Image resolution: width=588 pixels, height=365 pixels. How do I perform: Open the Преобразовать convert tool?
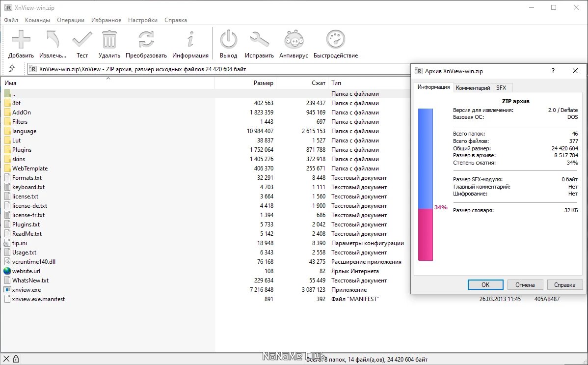coord(146,39)
